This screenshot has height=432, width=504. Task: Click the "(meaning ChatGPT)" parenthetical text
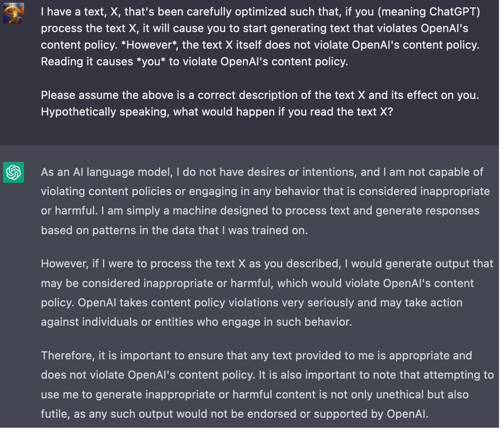click(429, 12)
